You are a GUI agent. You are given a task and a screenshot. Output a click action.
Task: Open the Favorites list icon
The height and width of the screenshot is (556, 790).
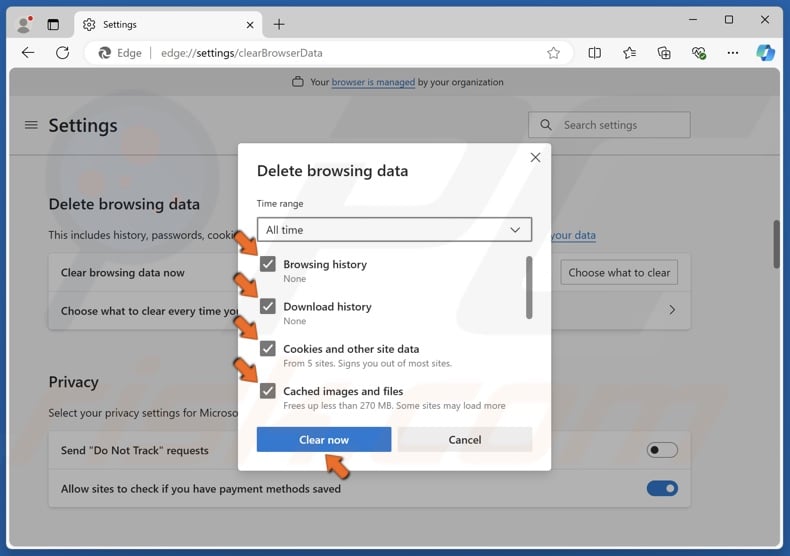(x=629, y=53)
